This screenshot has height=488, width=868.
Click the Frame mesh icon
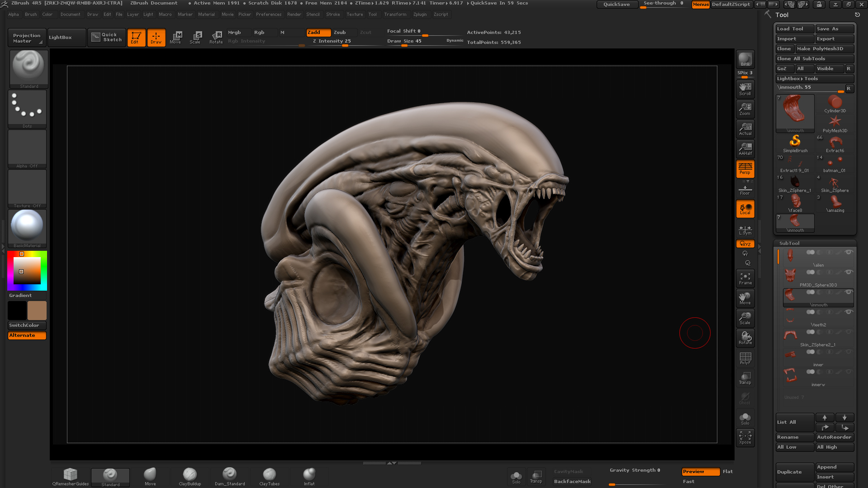745,278
